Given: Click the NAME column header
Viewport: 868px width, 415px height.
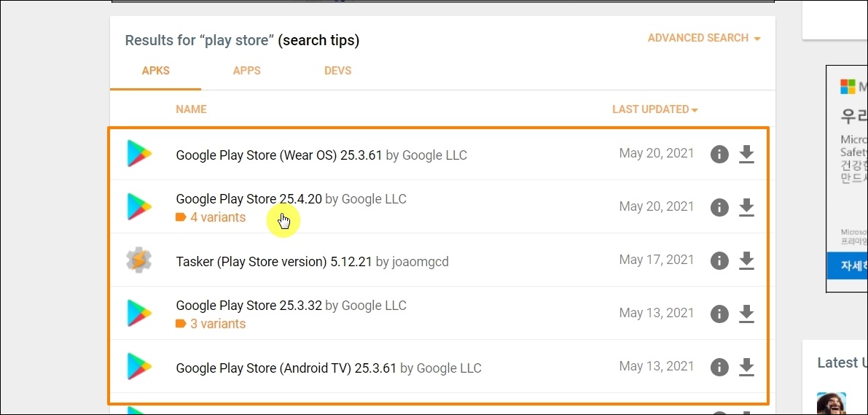Looking at the screenshot, I should pos(191,109).
